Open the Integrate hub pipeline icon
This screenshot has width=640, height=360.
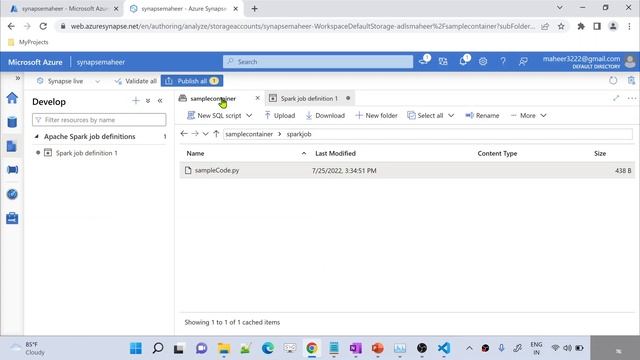tap(12, 170)
